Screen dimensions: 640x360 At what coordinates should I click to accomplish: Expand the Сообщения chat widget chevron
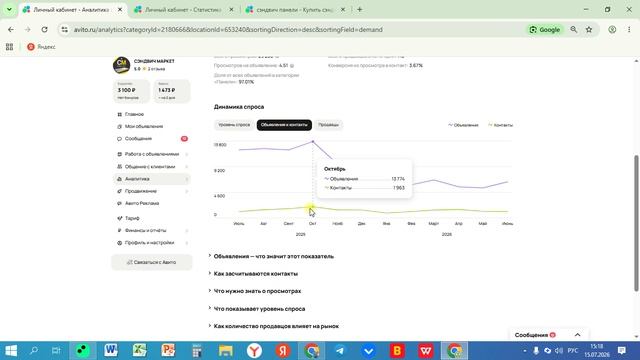point(578,335)
